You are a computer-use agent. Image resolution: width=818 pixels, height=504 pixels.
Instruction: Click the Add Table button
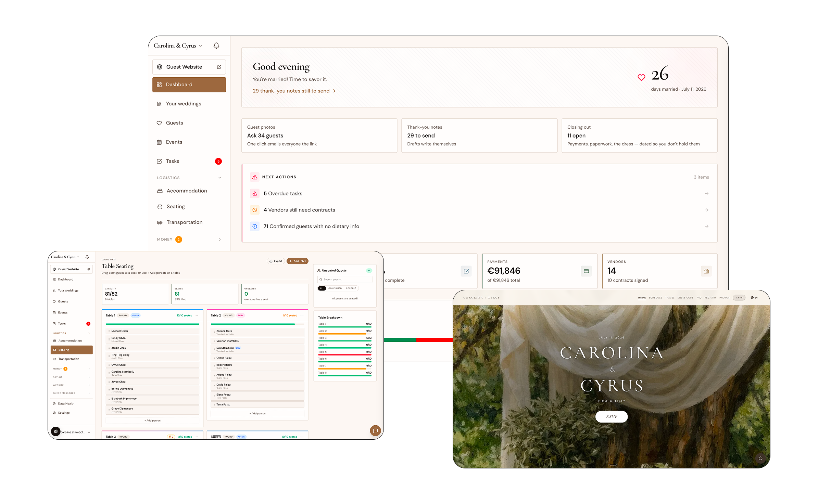point(298,261)
